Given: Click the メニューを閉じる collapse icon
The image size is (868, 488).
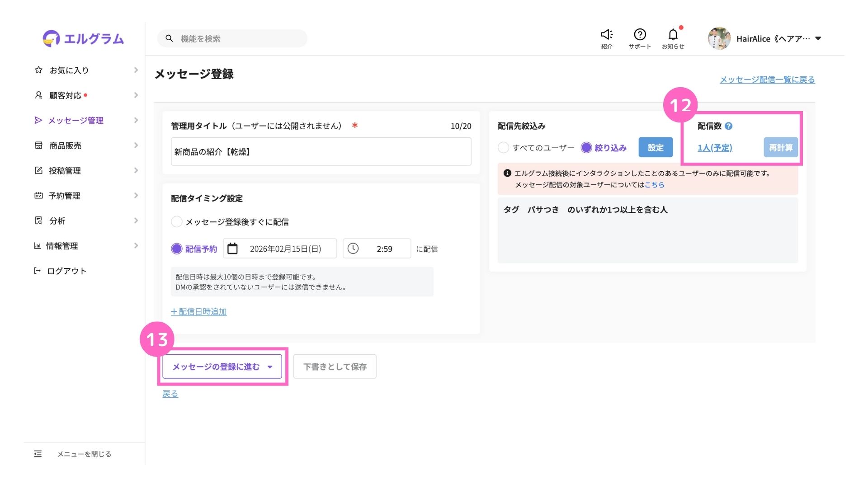Looking at the screenshot, I should pos(38,454).
